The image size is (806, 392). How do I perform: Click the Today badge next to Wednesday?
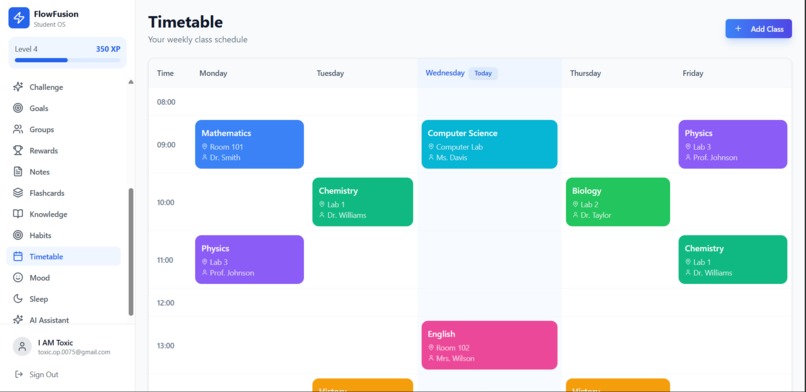[x=483, y=73]
